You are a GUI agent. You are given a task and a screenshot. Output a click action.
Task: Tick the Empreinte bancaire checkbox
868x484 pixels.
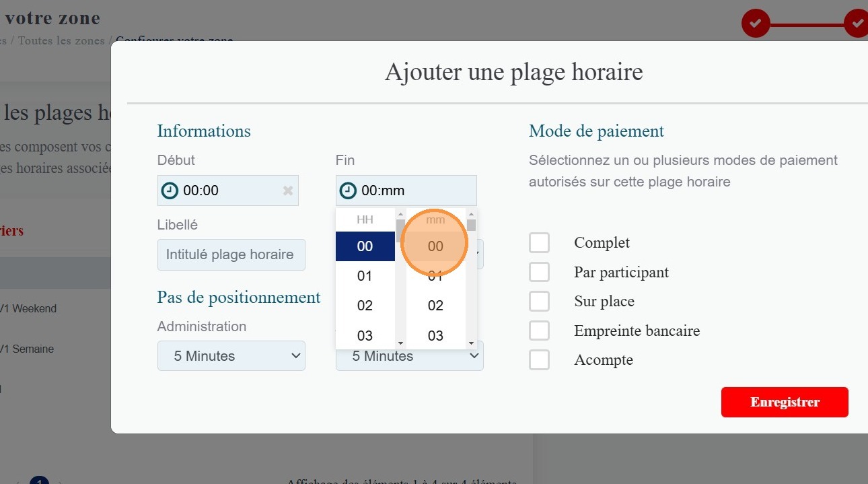[539, 331]
